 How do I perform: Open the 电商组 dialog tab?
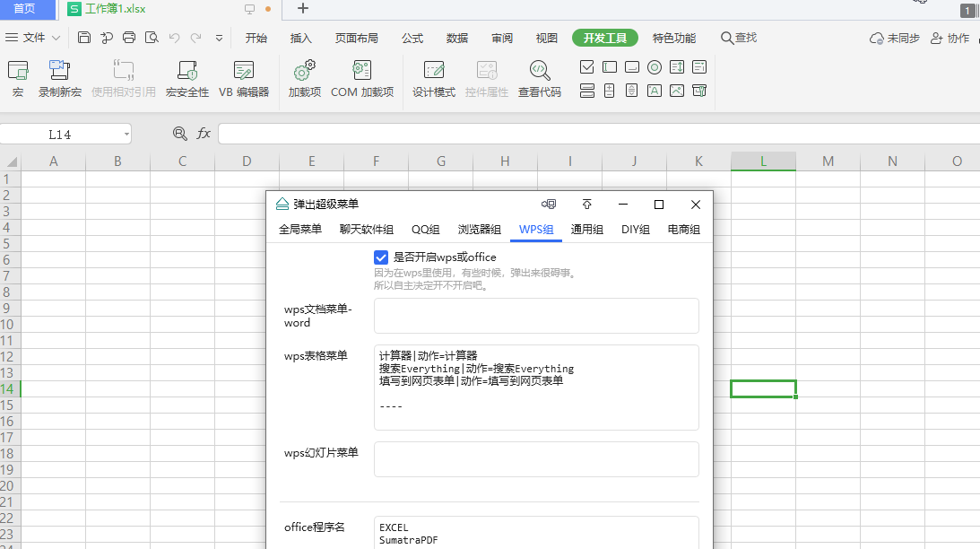tap(684, 230)
